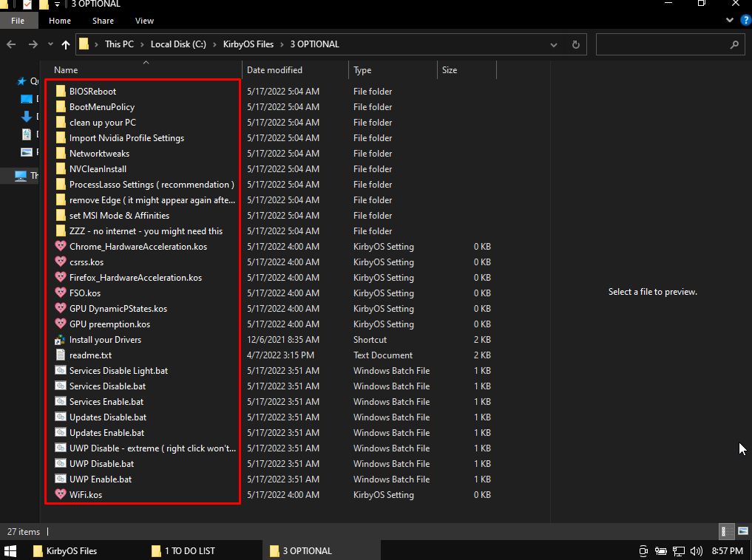Click the UWP Enable.bat batch icon

(61, 479)
